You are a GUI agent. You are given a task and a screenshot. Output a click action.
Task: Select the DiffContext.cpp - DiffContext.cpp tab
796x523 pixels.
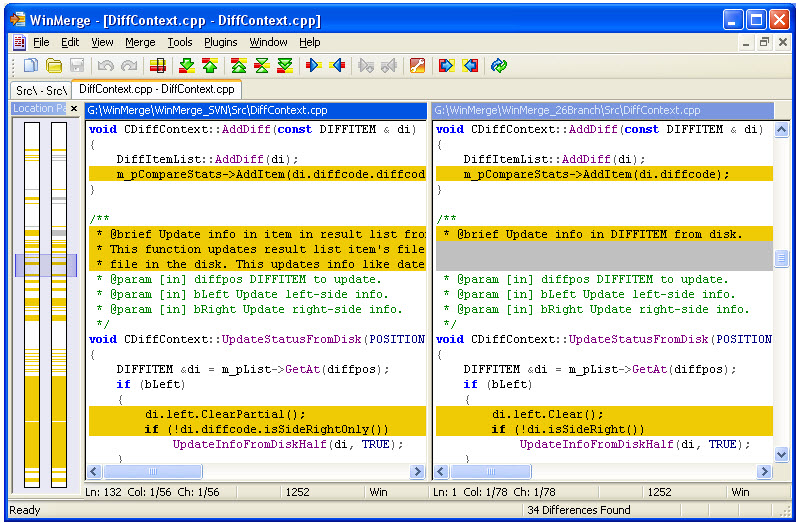[156, 89]
